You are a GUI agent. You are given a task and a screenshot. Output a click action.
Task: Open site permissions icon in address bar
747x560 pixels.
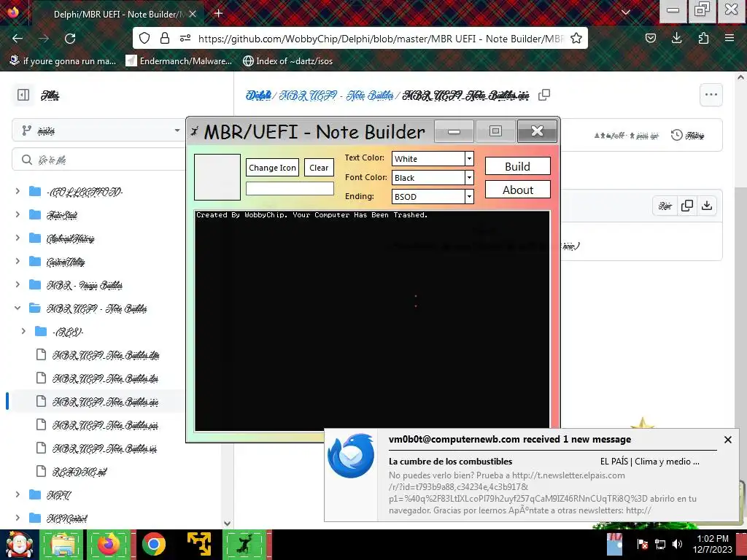185,38
